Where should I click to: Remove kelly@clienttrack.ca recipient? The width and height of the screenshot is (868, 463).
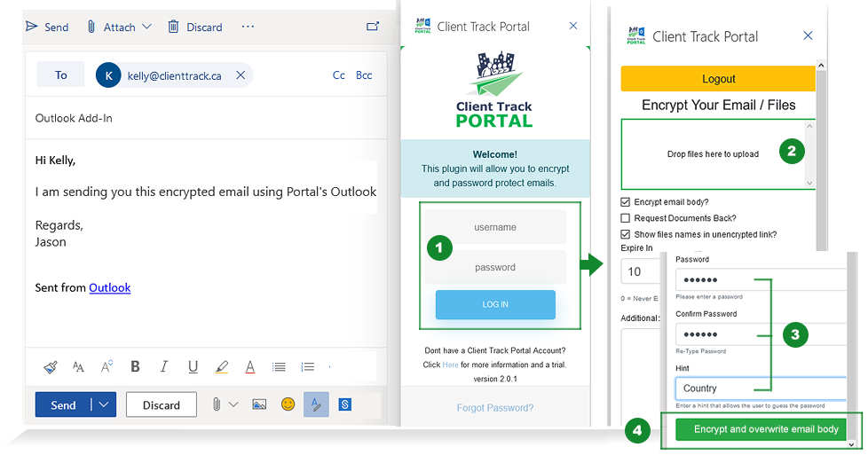pos(241,75)
